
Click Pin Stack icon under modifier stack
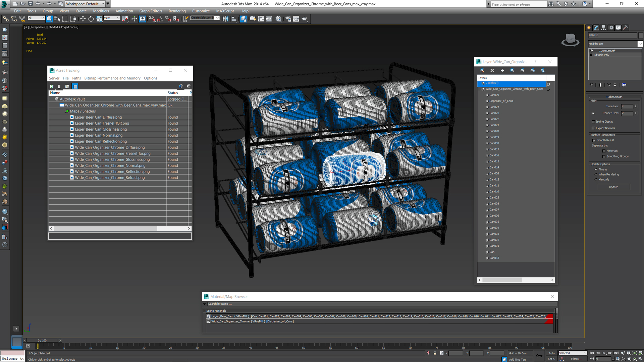(591, 85)
